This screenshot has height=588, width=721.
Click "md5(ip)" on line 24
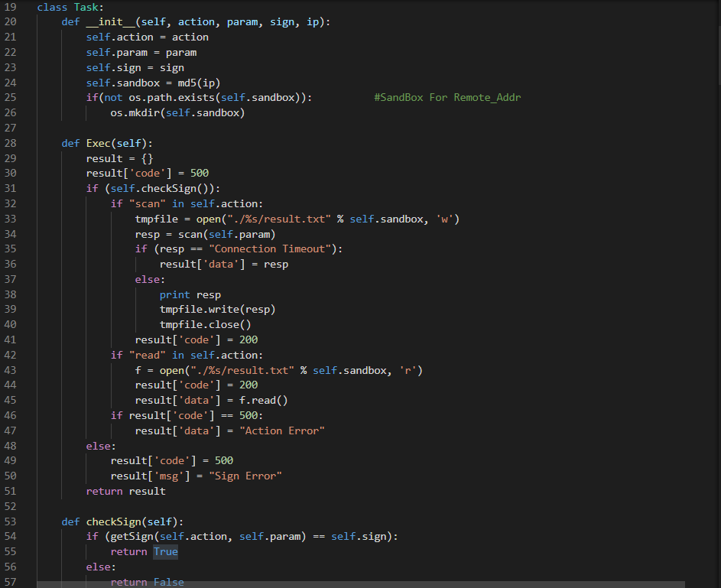[x=199, y=83]
